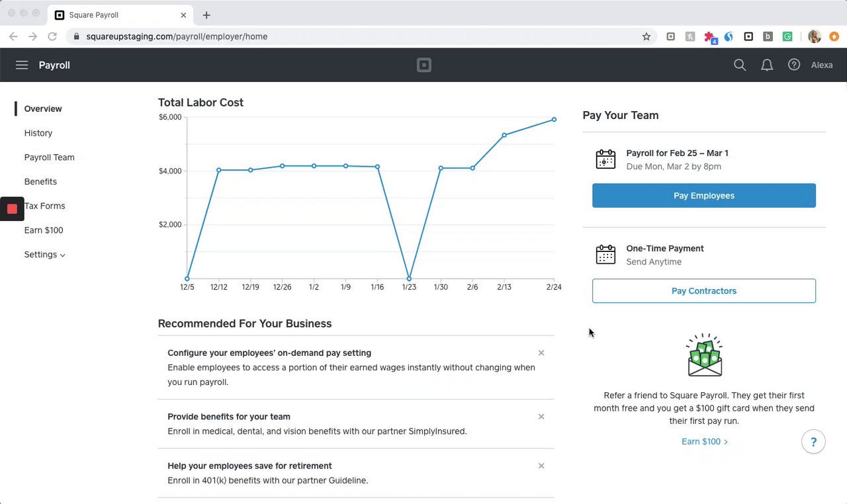This screenshot has height=504, width=847.
Task: Open the Payroll Team page
Action: (x=50, y=157)
